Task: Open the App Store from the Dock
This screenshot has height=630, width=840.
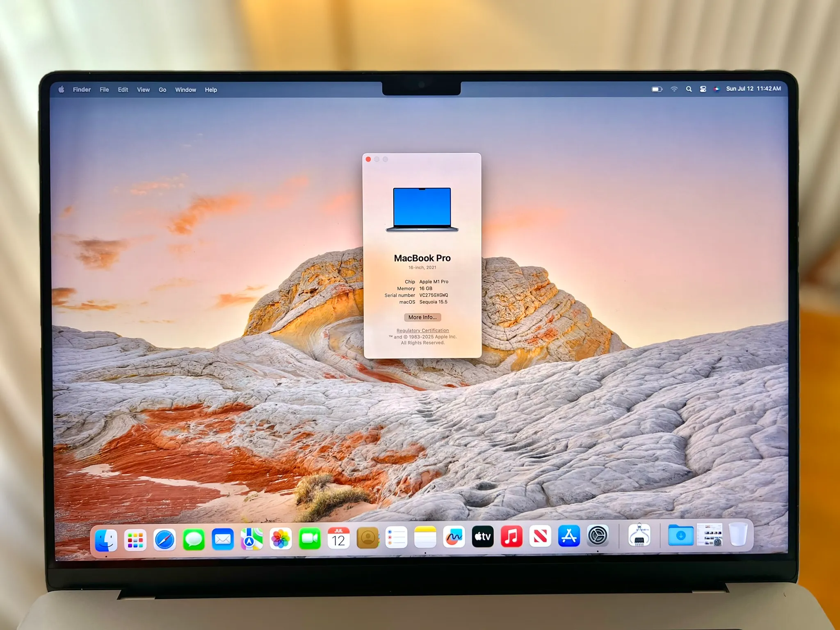Action: [569, 536]
